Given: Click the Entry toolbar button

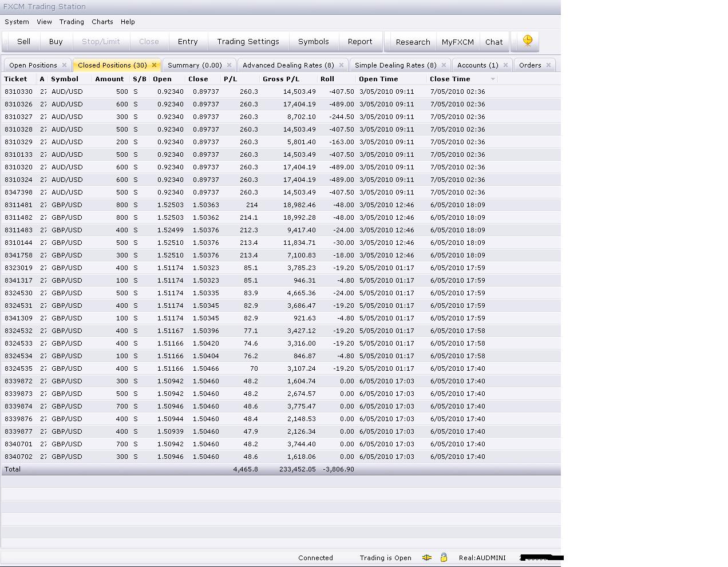Looking at the screenshot, I should 188,41.
